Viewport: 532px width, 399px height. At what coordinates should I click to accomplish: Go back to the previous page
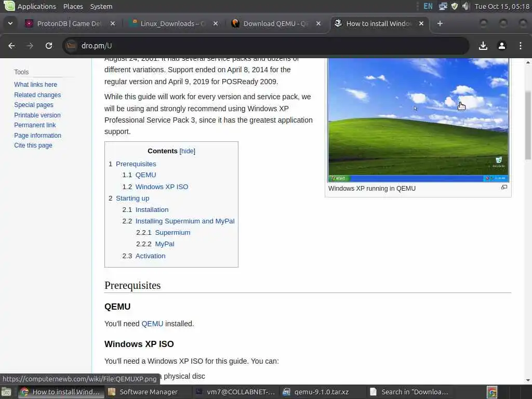pyautogui.click(x=11, y=46)
